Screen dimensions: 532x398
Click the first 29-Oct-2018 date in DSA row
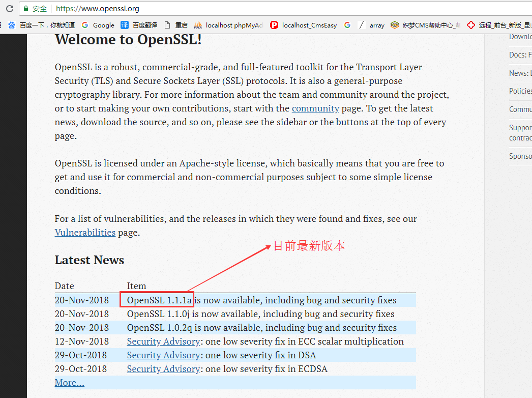click(81, 355)
